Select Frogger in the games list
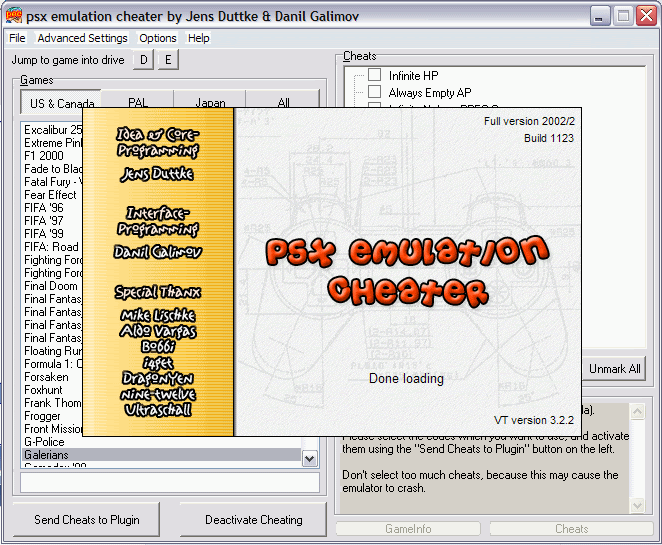The height and width of the screenshot is (545, 662). 42,416
